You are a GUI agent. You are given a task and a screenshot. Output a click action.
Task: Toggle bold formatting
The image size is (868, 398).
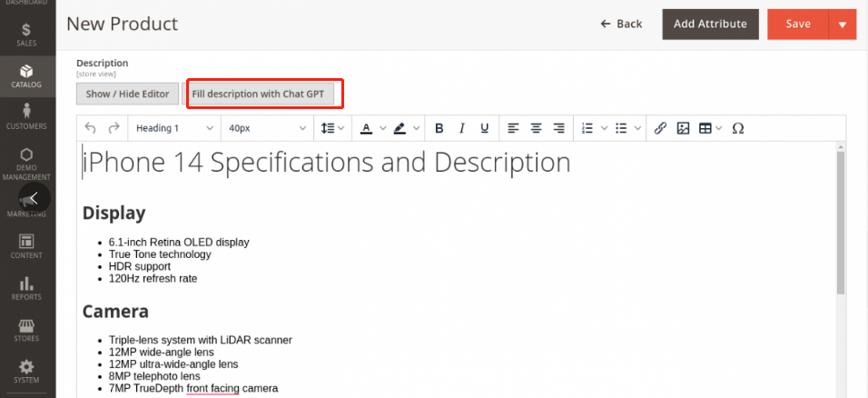click(439, 129)
